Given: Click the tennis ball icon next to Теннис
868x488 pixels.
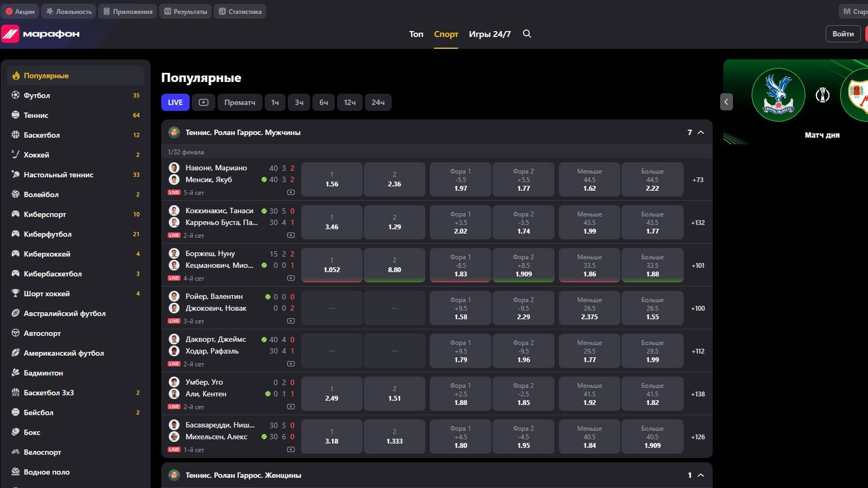Looking at the screenshot, I should coord(16,115).
